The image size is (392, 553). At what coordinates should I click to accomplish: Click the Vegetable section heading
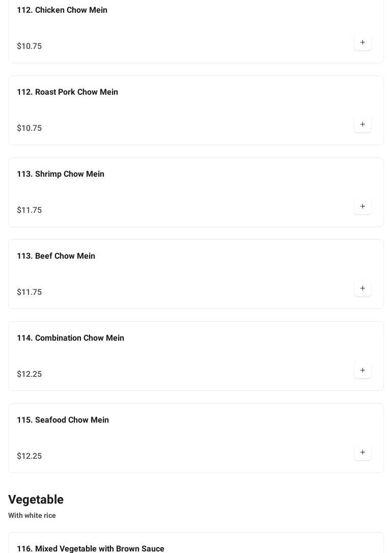36,500
